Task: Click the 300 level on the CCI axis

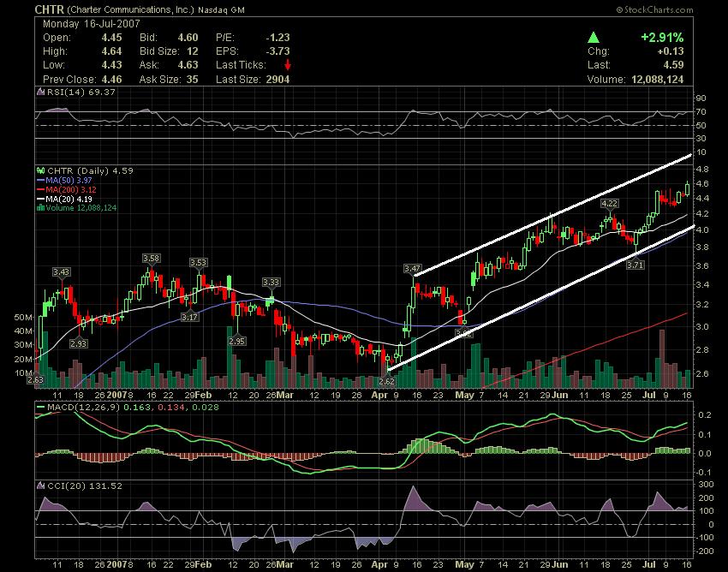Action: [x=707, y=485]
